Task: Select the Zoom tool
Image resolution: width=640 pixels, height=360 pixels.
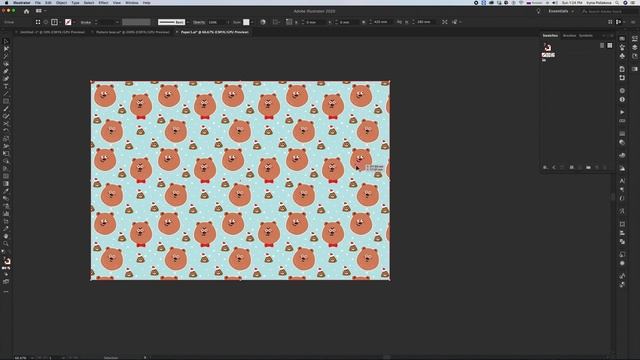Action: [6, 244]
